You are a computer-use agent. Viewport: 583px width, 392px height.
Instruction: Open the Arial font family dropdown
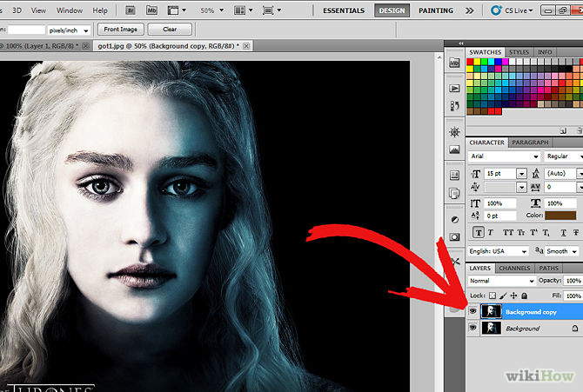pyautogui.click(x=503, y=156)
